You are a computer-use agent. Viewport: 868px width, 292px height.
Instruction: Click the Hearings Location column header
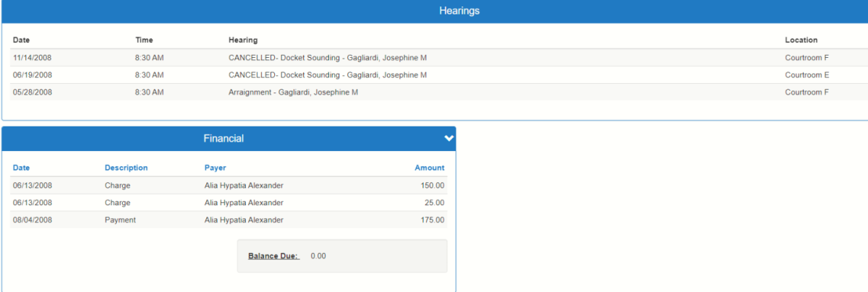coord(801,40)
